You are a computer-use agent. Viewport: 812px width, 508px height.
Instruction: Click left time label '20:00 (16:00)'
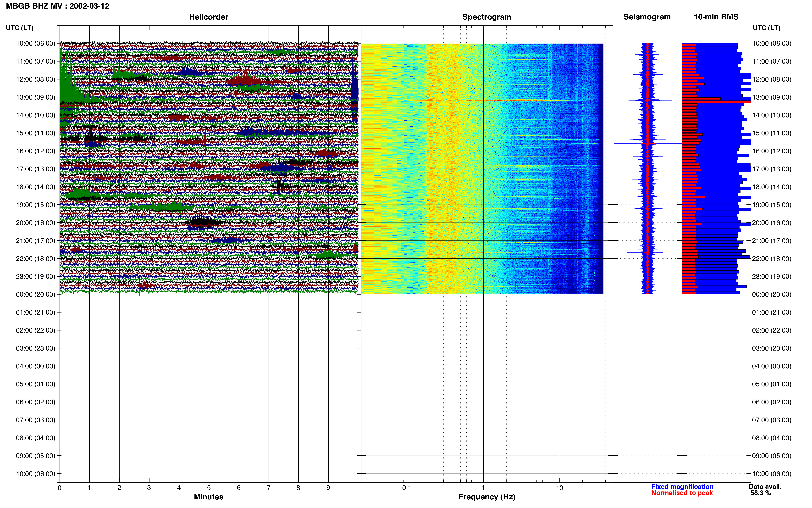point(36,222)
